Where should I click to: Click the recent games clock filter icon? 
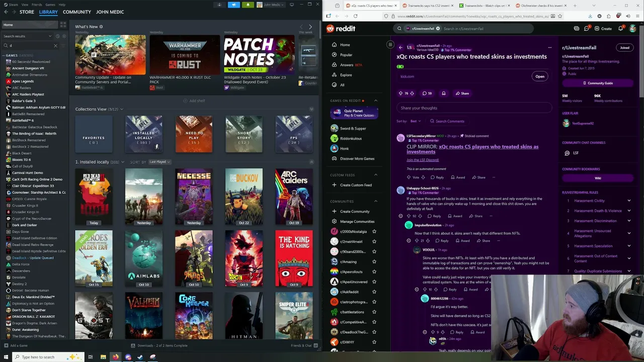tap(57, 36)
